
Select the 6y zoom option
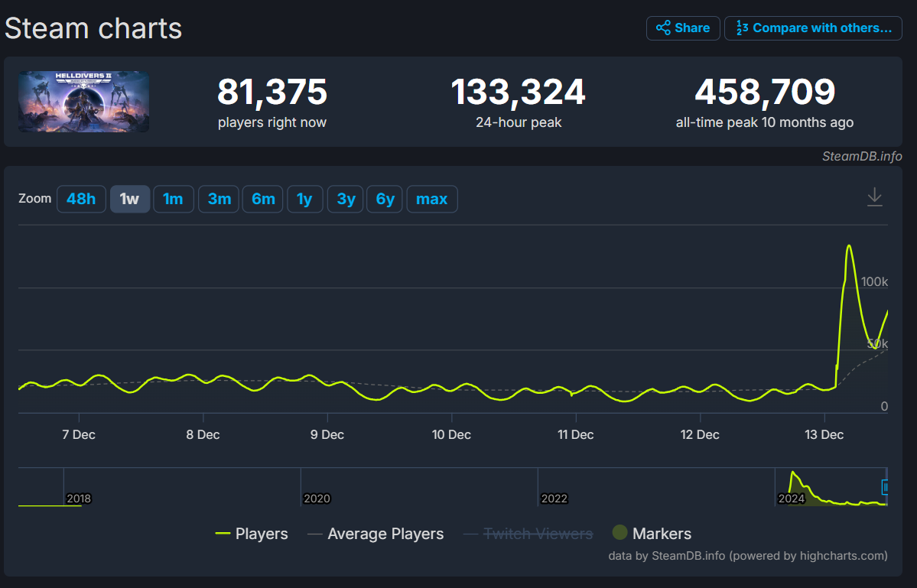384,198
